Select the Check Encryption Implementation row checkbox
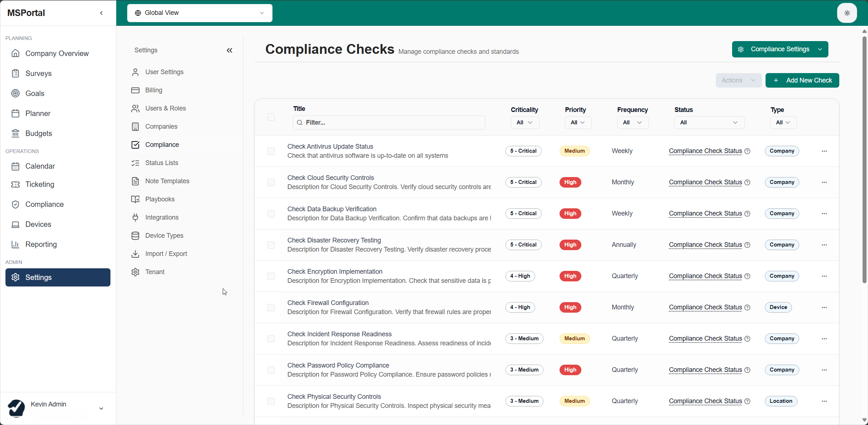Image resolution: width=868 pixels, height=425 pixels. tap(271, 276)
